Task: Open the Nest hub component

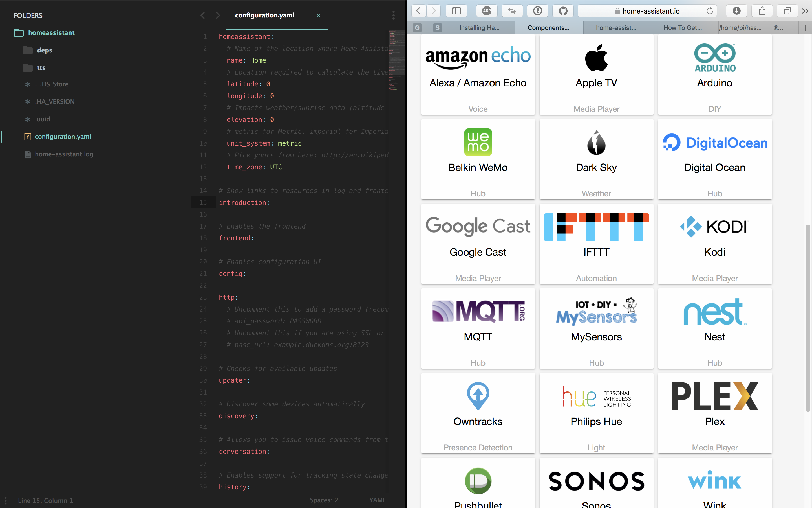Action: tap(715, 329)
